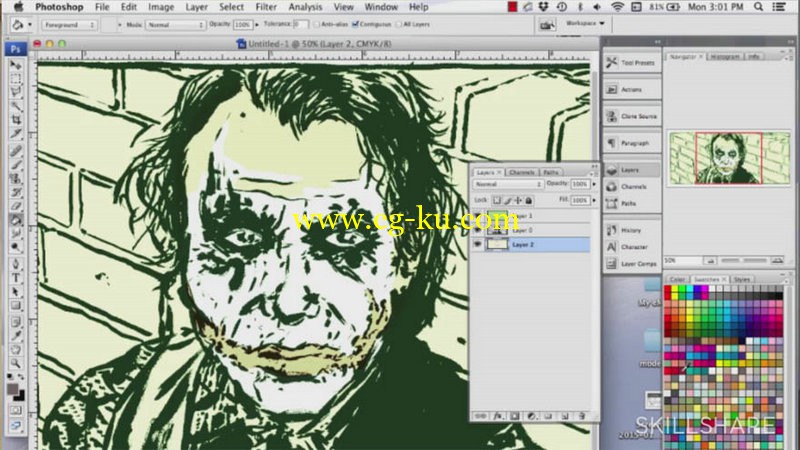Select the Zoom tool in toolbox
Viewport: 800px width, 450px height.
pyautogui.click(x=16, y=363)
